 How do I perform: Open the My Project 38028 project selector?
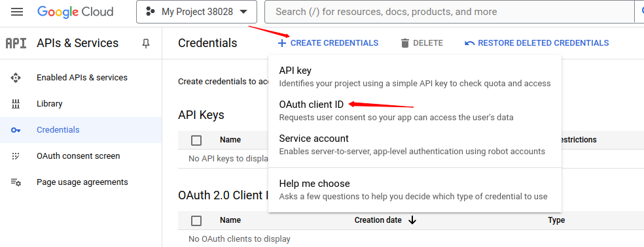pos(197,12)
